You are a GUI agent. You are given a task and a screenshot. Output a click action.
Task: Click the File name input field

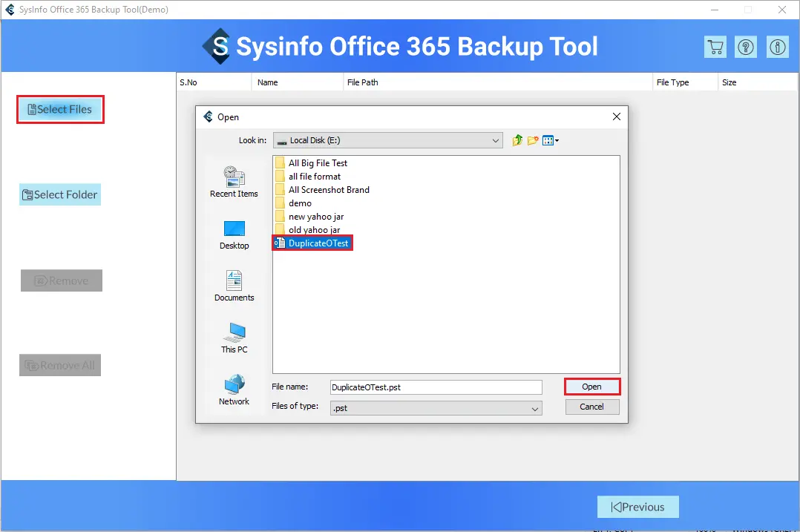click(x=436, y=387)
